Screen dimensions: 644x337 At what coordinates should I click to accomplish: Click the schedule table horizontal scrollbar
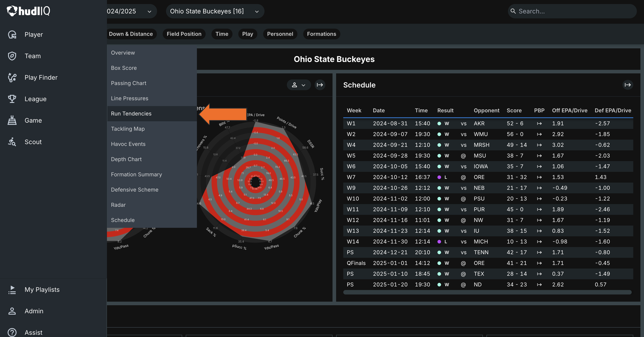488,292
